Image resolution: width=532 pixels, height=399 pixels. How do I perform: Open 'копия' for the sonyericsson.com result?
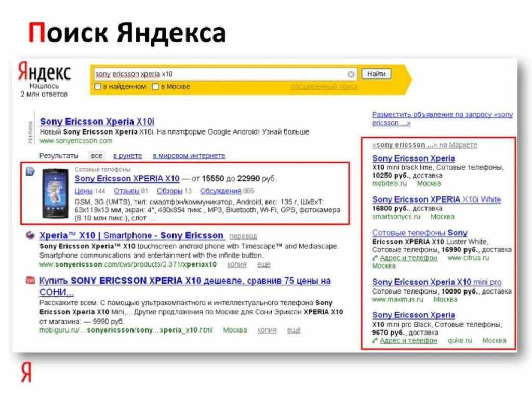click(x=237, y=264)
